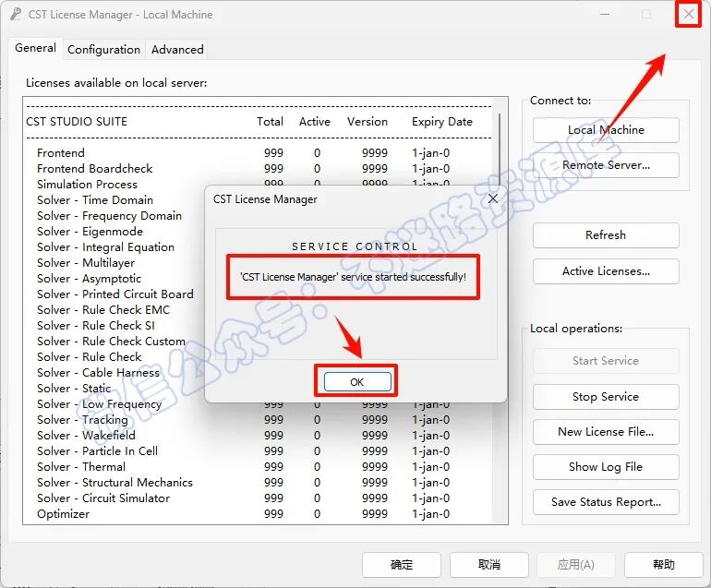711x588 pixels.
Task: Select Solver - Multilayer entry
Action: pos(86,263)
